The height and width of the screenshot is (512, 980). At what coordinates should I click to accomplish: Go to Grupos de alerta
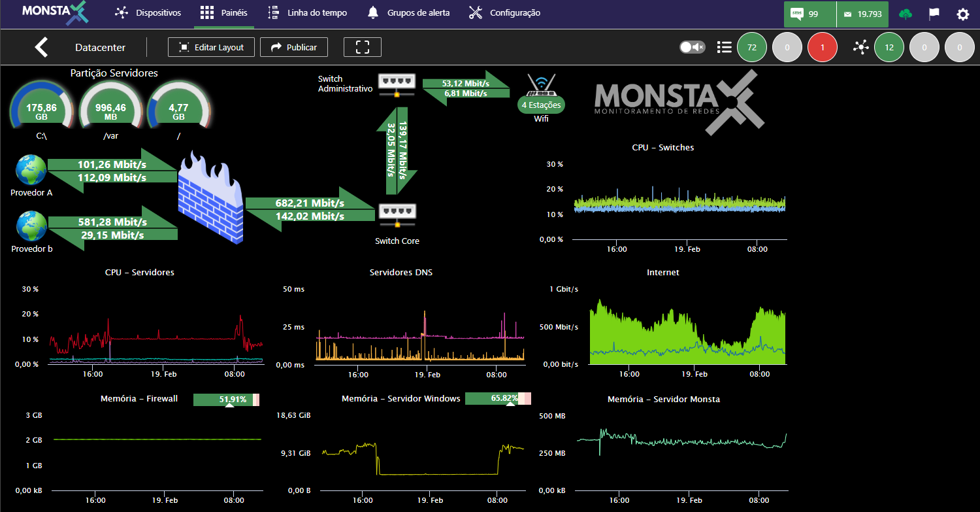(x=408, y=12)
